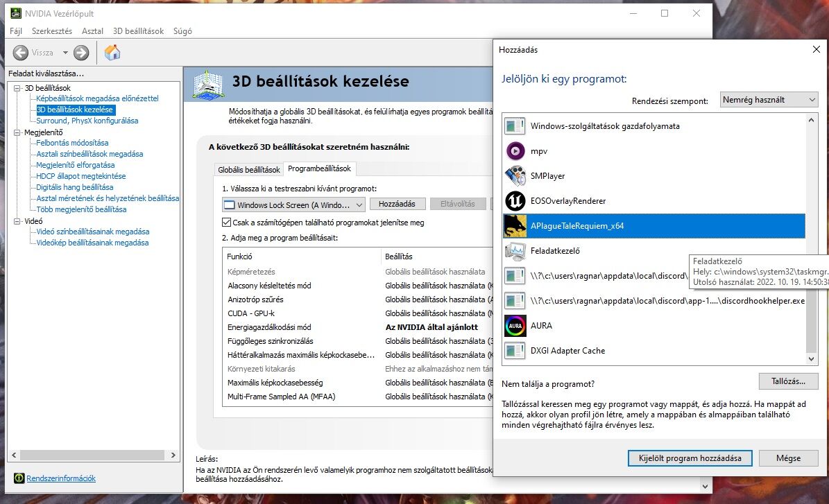This screenshot has width=829, height=504.
Task: Open Videó színbeállításainak megadása
Action: click(x=92, y=232)
